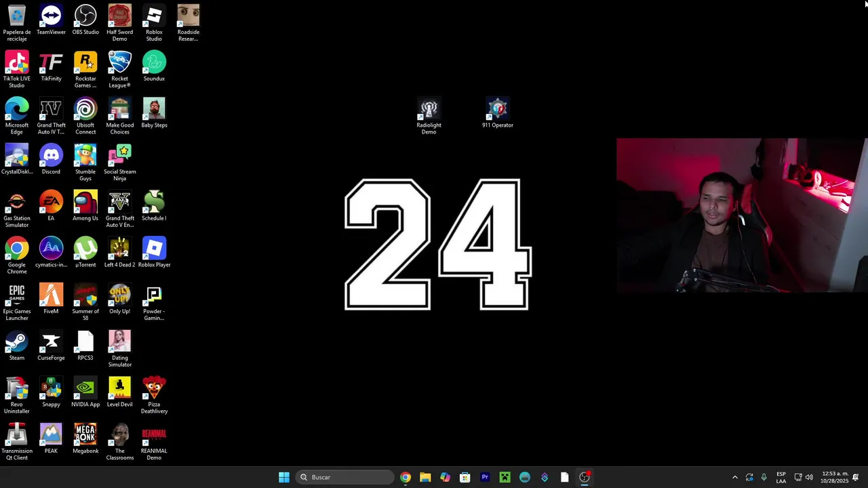Open the taskbar clock and date
Viewport: 868px width, 488px height.
point(835,477)
